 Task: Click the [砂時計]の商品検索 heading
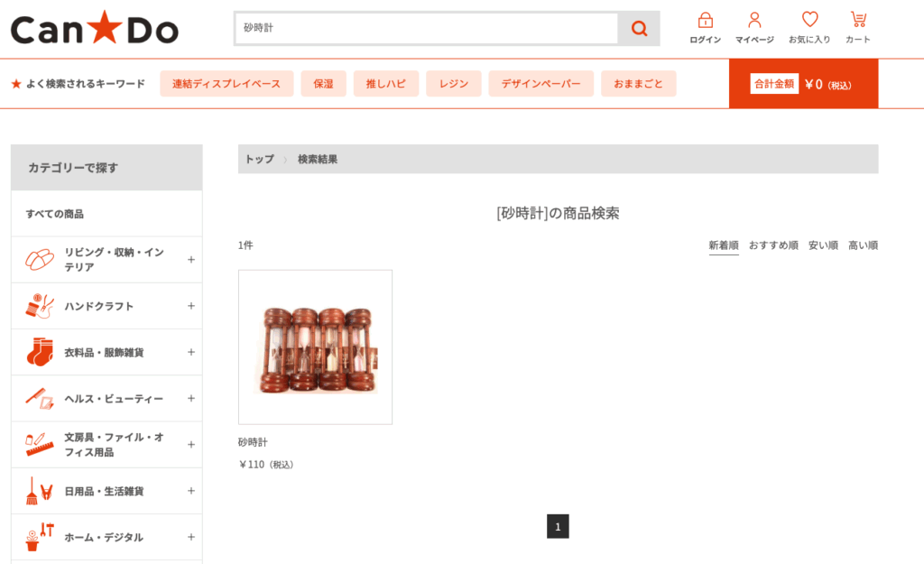(x=558, y=213)
